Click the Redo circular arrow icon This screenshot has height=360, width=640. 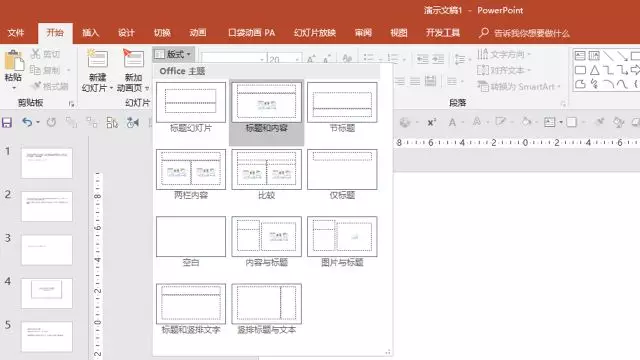click(x=51, y=122)
